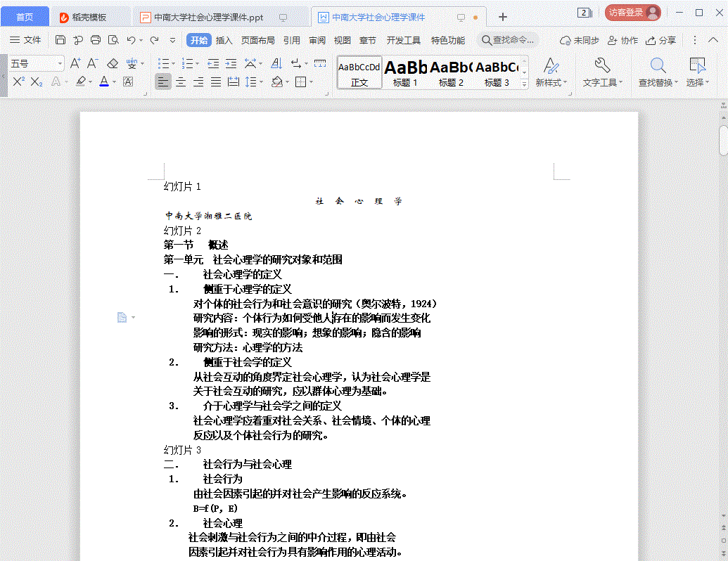Click the vertical scrollbar thumb
Screen dimensions: 728x561
pyautogui.click(x=723, y=141)
